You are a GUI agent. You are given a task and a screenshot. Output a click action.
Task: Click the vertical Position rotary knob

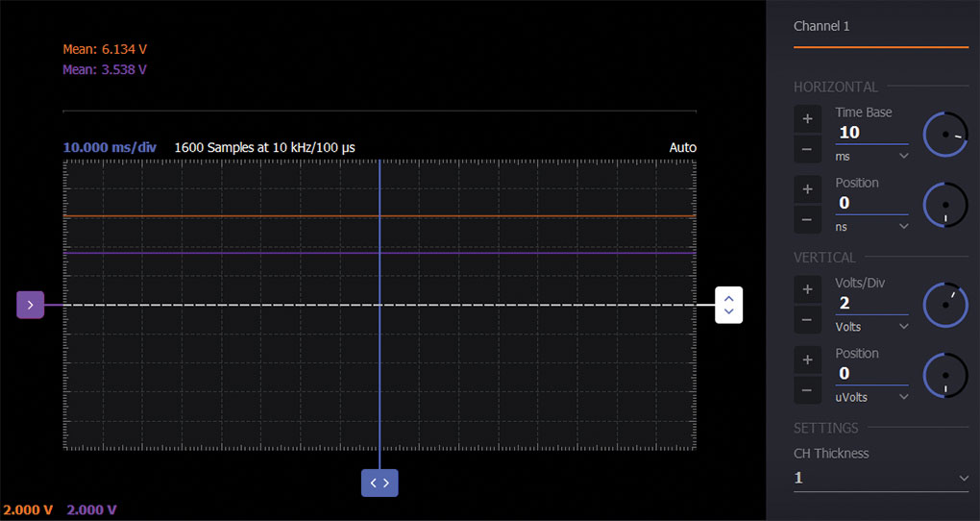(945, 375)
